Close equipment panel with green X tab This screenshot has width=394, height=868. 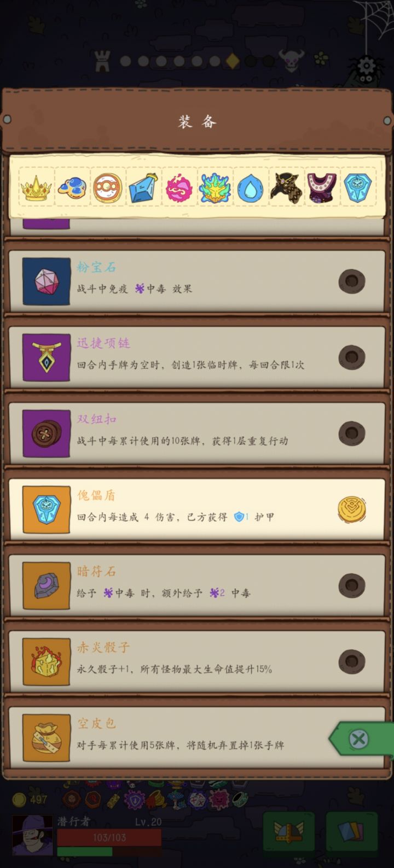tap(361, 740)
